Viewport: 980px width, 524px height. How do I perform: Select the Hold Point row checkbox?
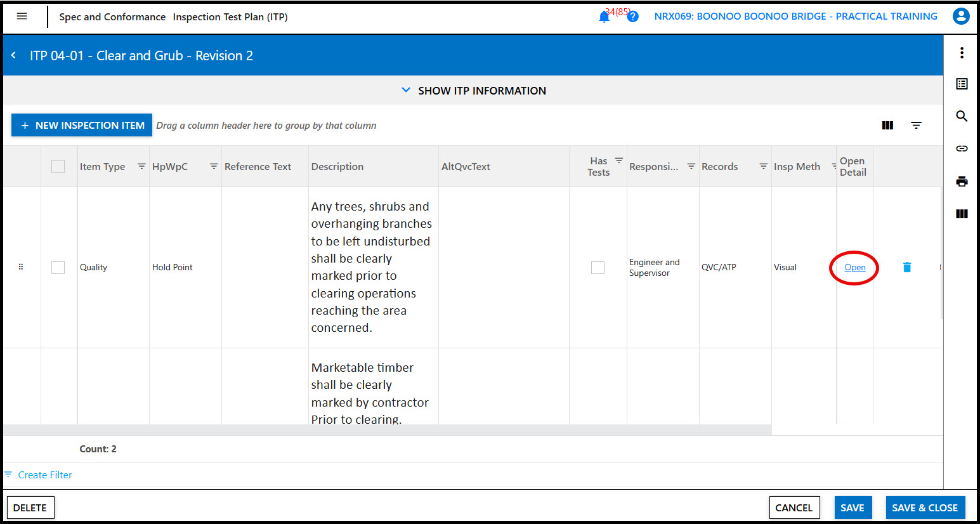click(x=58, y=268)
